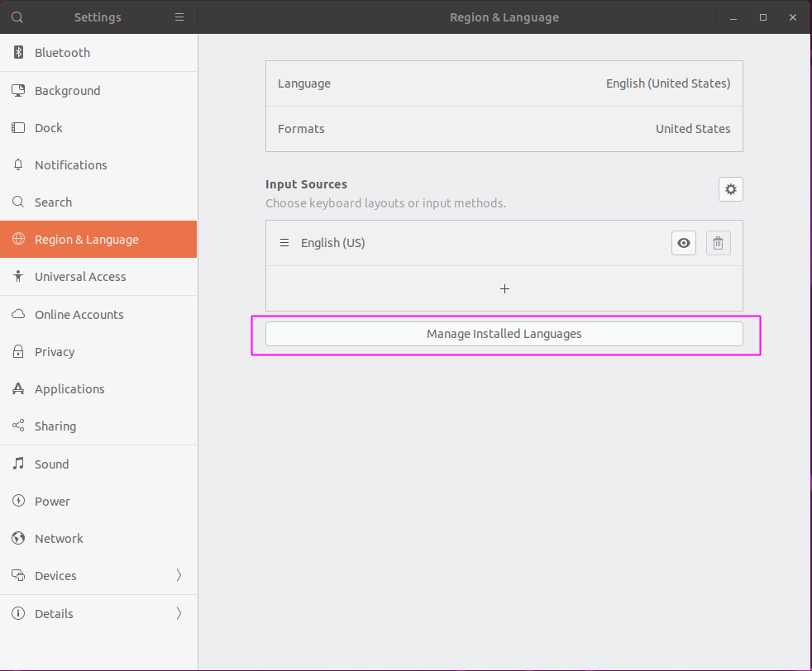Click the United States formats value
The height and width of the screenshot is (671, 812).
693,129
